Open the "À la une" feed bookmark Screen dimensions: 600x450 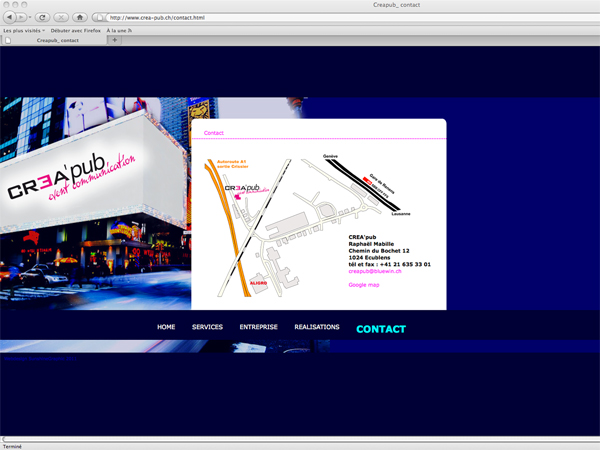(119, 31)
